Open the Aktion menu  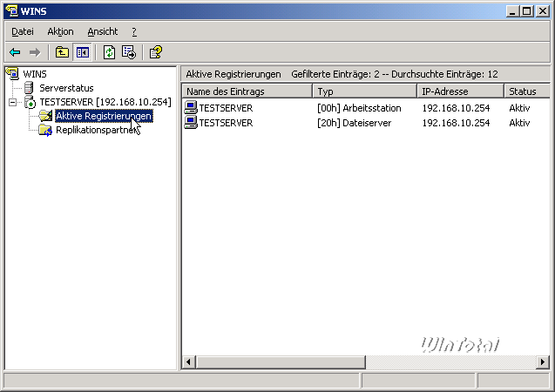[60, 31]
